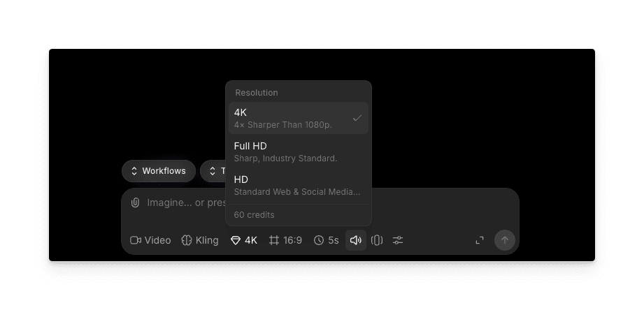Click the Kling model brain icon

[x=187, y=240]
